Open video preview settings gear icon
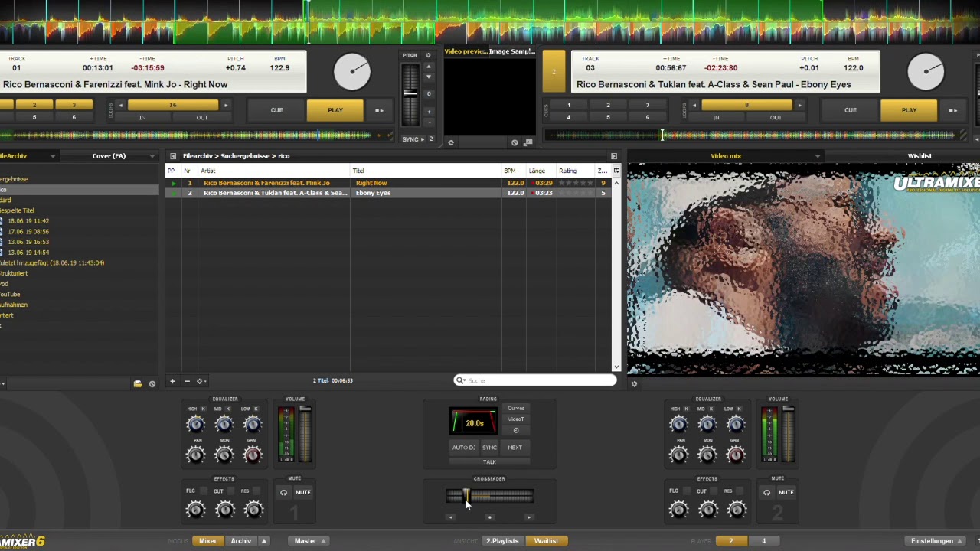The width and height of the screenshot is (980, 551). 450,142
